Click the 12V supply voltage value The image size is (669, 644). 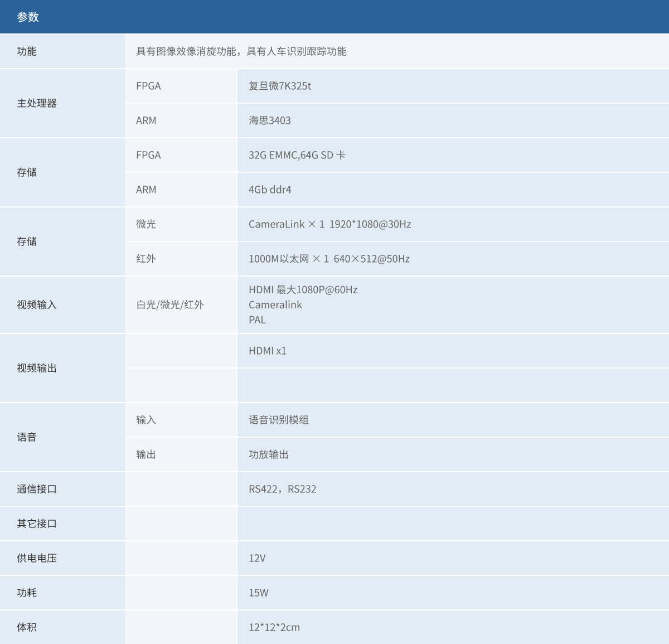click(x=257, y=558)
